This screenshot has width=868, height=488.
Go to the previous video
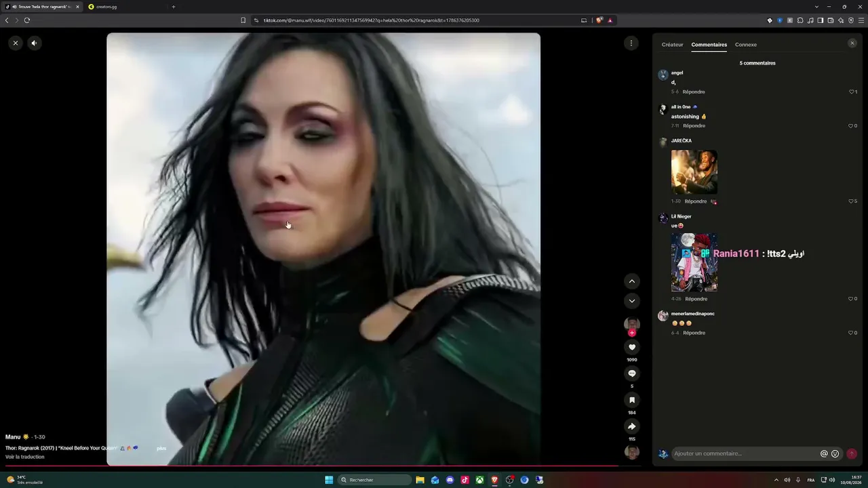(632, 281)
